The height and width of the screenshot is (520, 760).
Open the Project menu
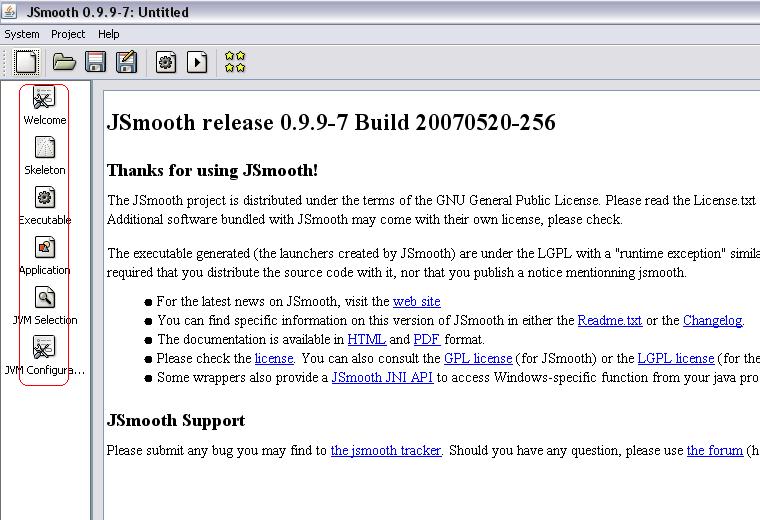tap(68, 34)
